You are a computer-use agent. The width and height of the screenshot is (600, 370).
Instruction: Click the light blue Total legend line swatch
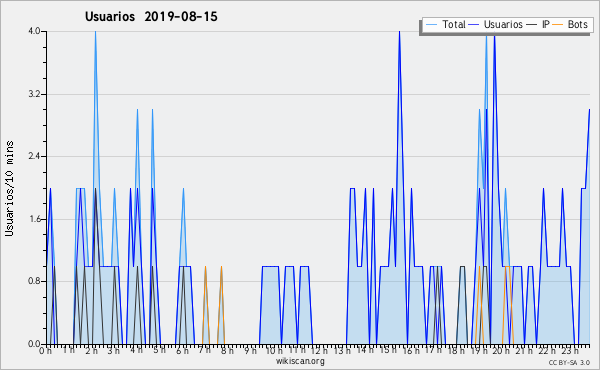click(x=431, y=25)
